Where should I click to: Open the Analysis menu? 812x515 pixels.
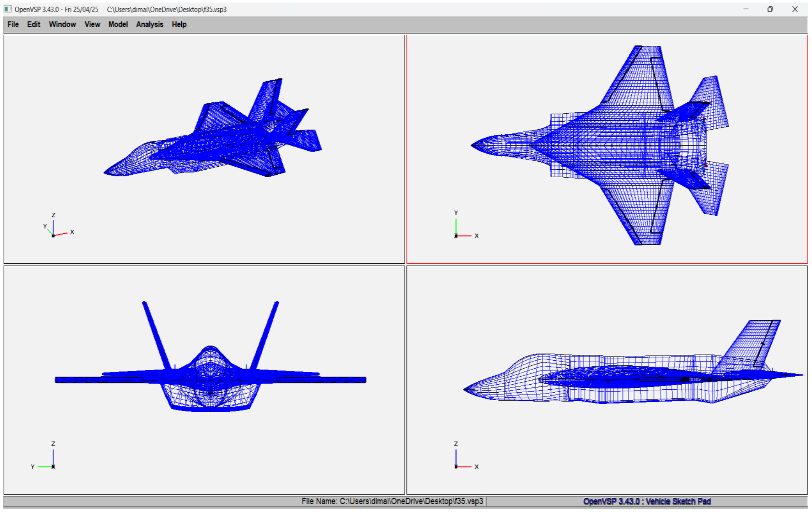coord(149,24)
